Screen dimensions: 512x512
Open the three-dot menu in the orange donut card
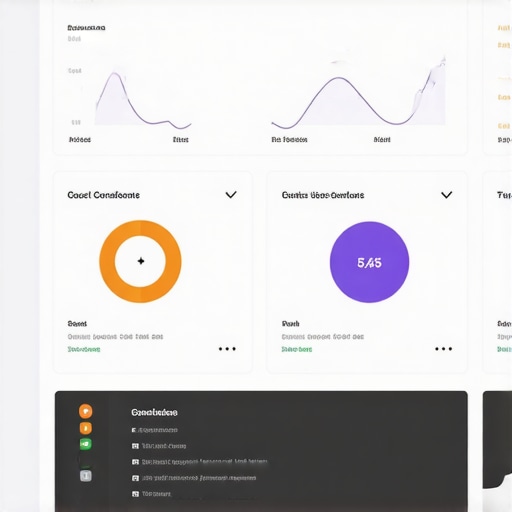(227, 349)
